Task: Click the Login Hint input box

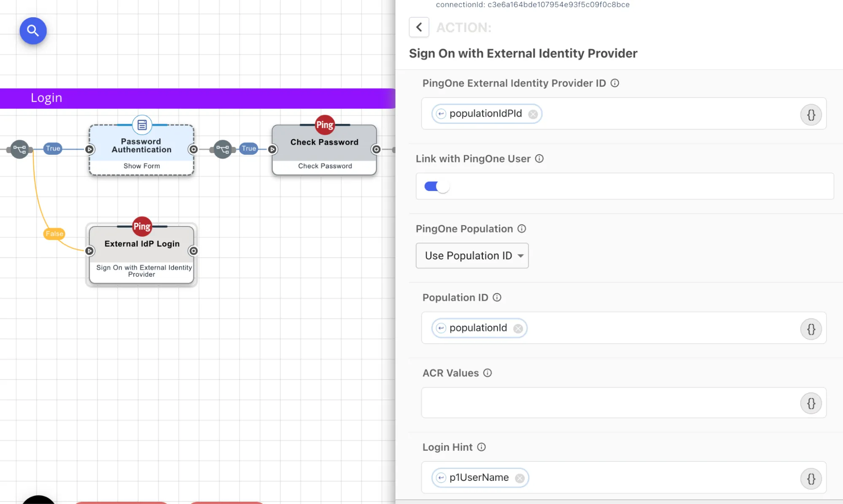Action: click(x=624, y=477)
